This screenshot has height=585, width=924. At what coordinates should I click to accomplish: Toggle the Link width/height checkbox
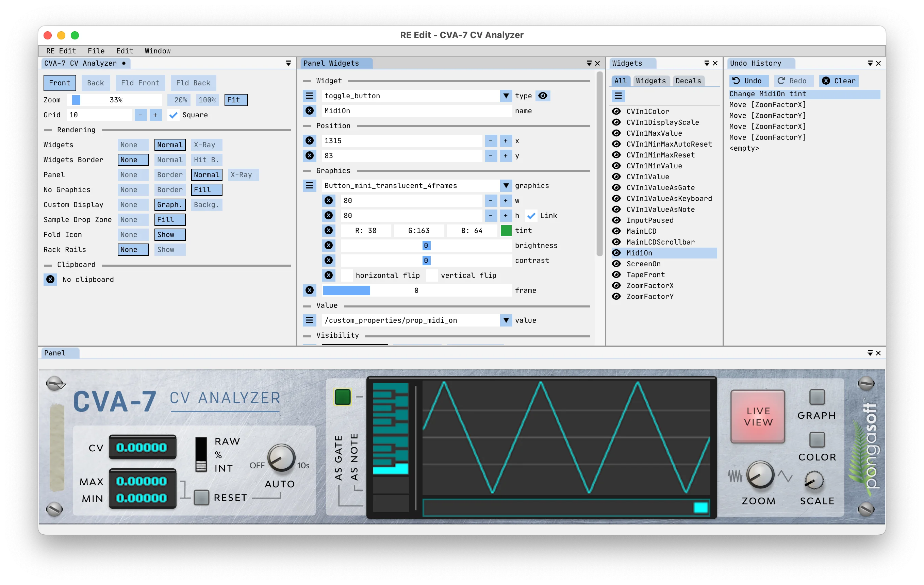click(531, 216)
